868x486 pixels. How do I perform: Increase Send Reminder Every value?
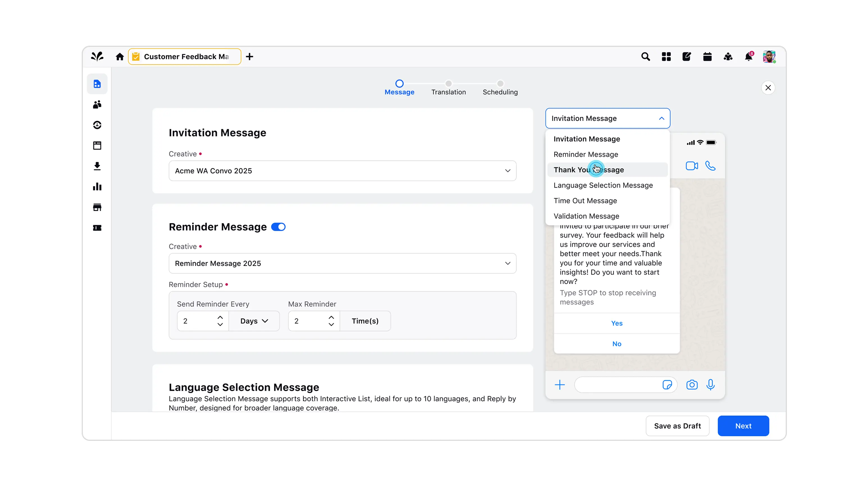pyautogui.click(x=220, y=317)
